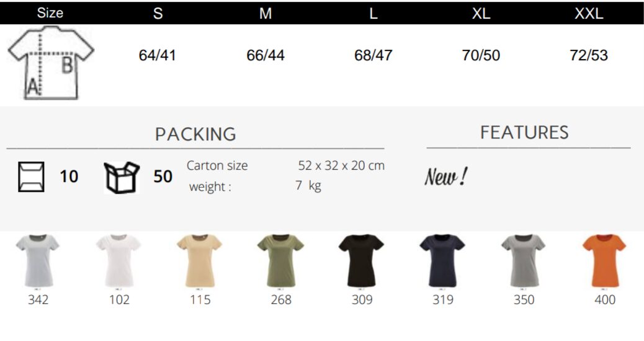Select the light grey t-shirt 342
Image resolution: width=644 pixels, height=341 pixels.
click(x=38, y=261)
